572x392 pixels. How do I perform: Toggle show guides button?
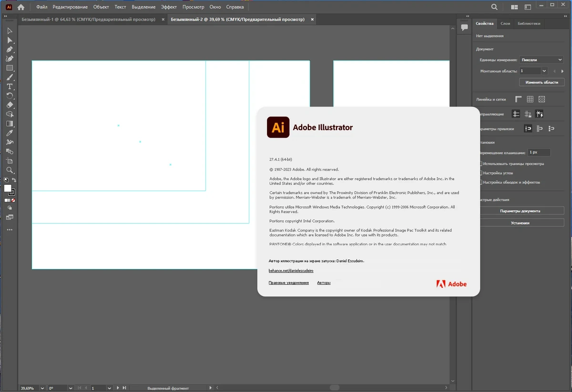(x=516, y=114)
